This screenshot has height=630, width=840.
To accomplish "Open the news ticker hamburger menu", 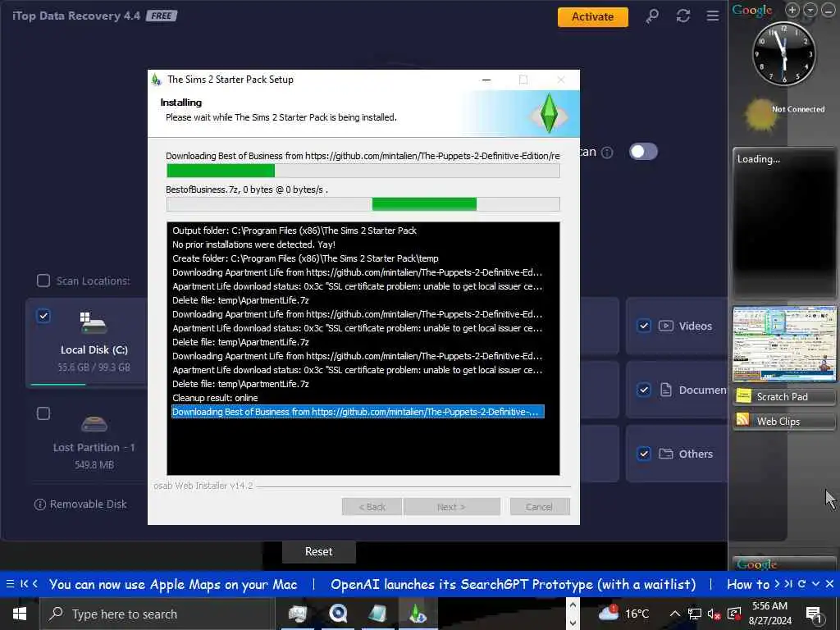I will tap(10, 584).
